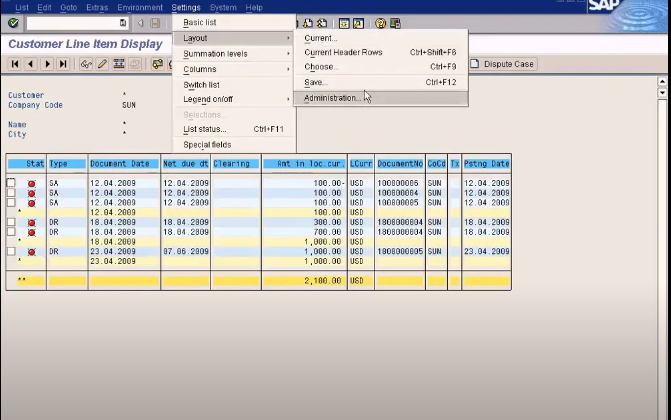This screenshot has width=671, height=420.
Task: Open the command field history dropdown
Action: (x=123, y=23)
